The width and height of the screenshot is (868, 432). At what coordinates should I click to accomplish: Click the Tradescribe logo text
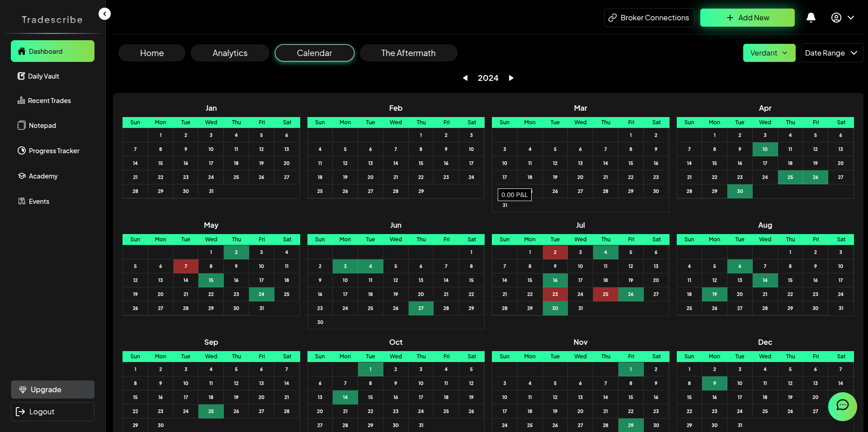tap(52, 19)
